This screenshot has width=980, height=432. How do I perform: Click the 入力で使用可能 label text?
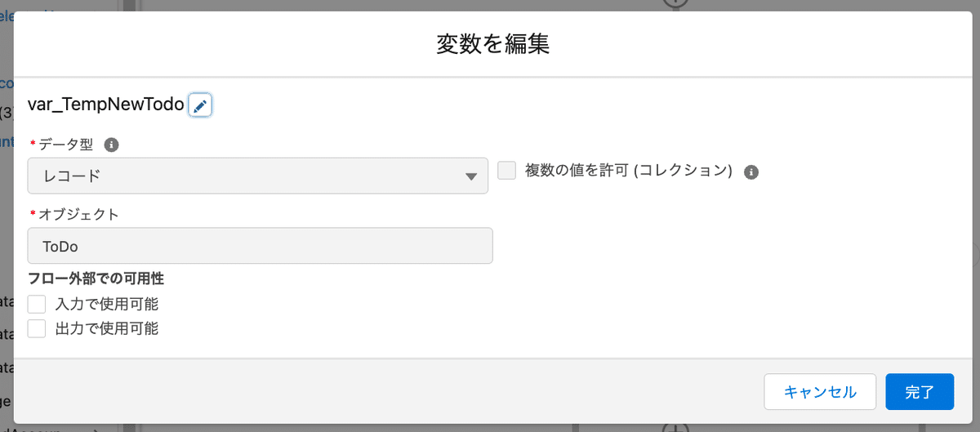(x=106, y=305)
